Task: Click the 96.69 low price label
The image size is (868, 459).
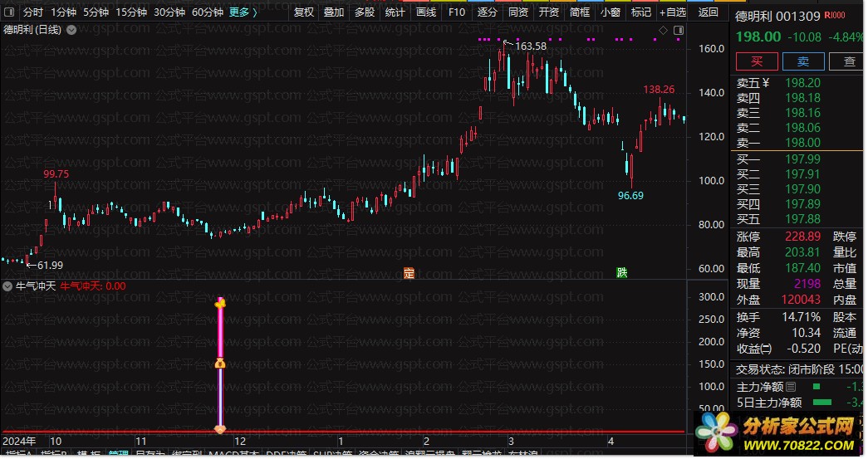Action: point(630,196)
